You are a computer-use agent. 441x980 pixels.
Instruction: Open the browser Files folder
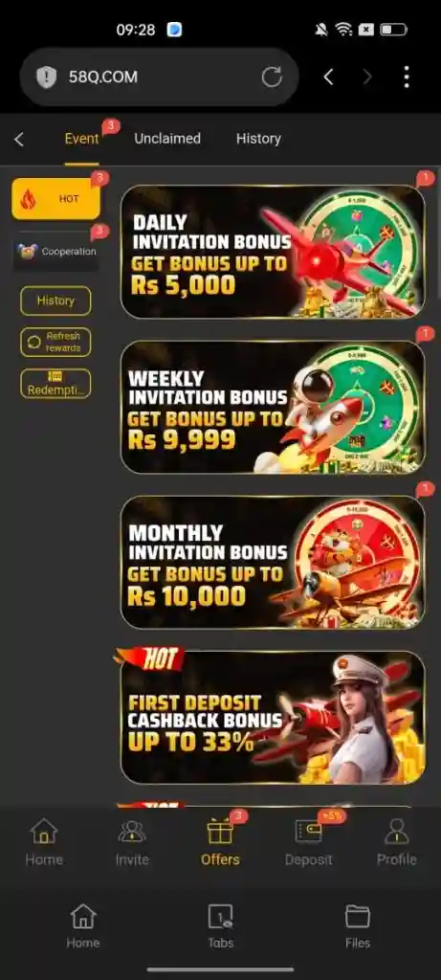coord(358,917)
